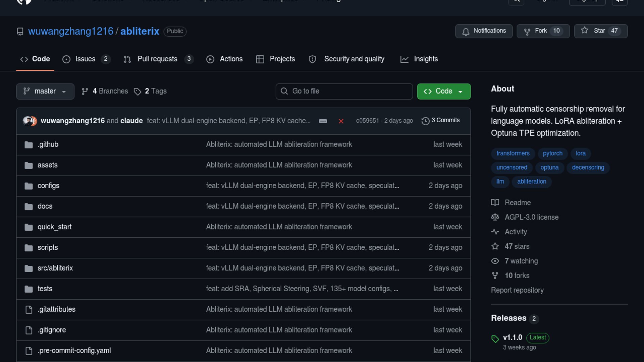Switch to the Issues tab
The height and width of the screenshot is (362, 644).
(x=85, y=59)
